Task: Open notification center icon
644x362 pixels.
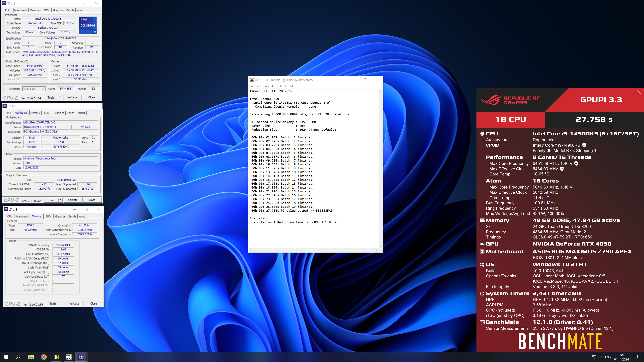Action: pyautogui.click(x=636, y=357)
